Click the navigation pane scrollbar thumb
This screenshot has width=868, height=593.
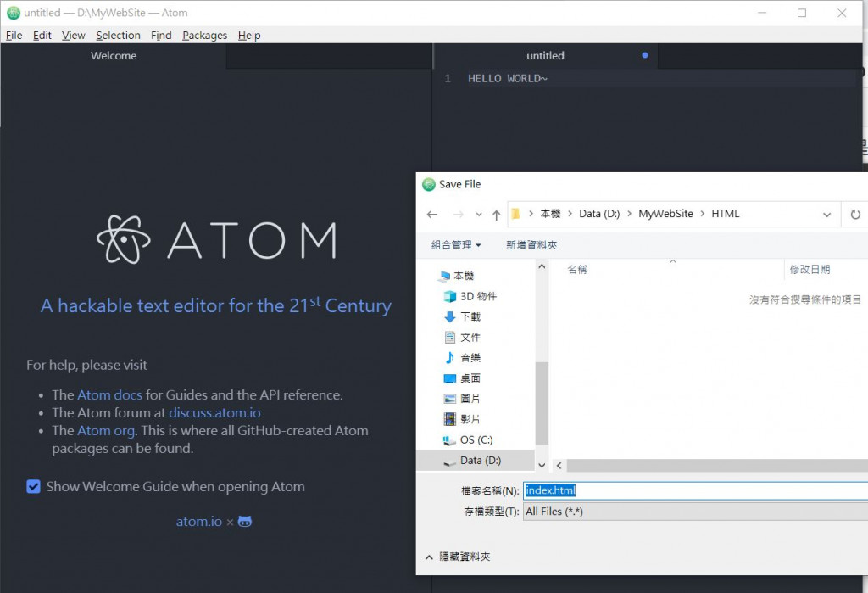click(542, 403)
